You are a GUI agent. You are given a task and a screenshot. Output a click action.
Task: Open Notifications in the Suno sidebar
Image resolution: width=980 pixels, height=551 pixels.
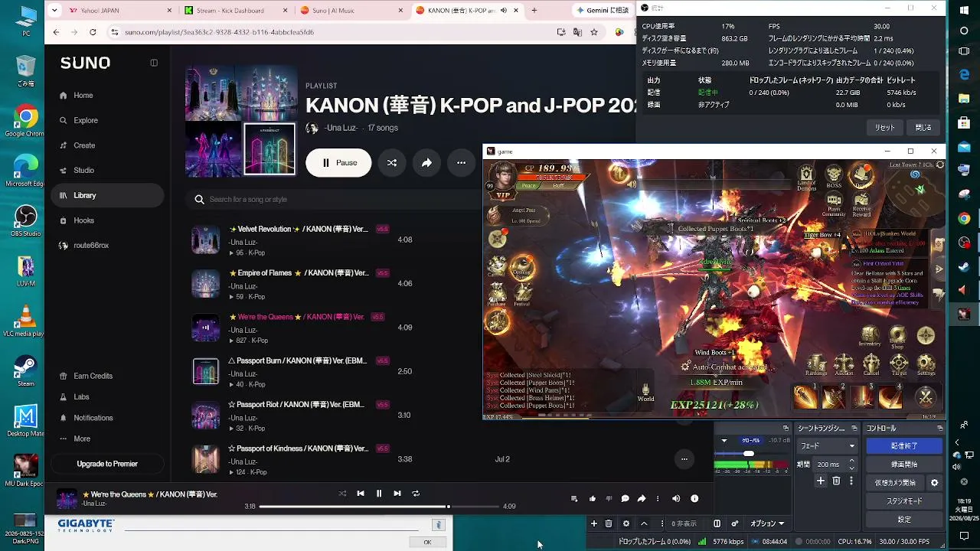coord(107,418)
